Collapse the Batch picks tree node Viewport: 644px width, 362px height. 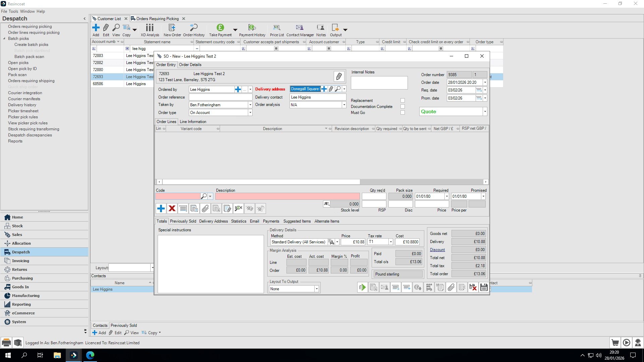coord(4,39)
